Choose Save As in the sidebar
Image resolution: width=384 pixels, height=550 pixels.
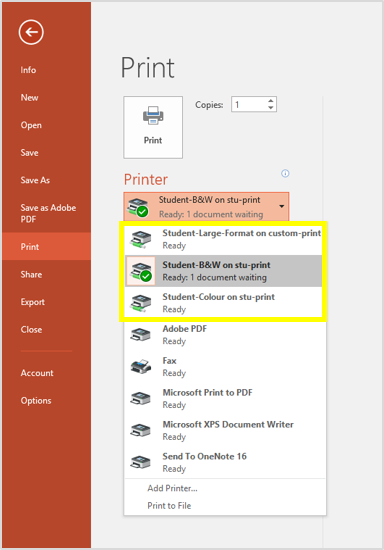tap(35, 180)
